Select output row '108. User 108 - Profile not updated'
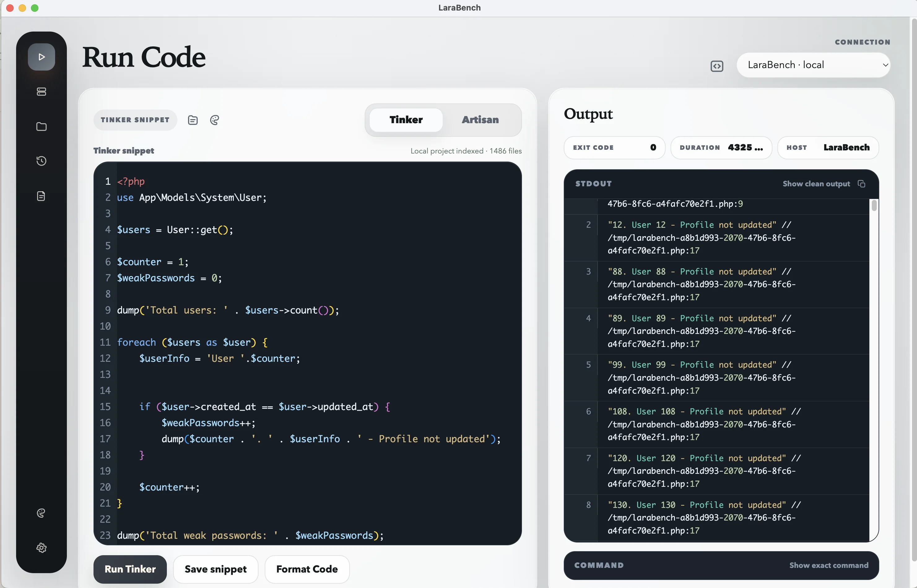Image resolution: width=917 pixels, height=588 pixels. coord(717,424)
